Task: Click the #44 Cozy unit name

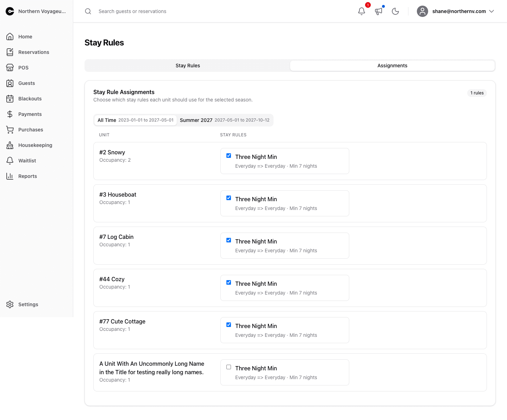Action: [112, 279]
